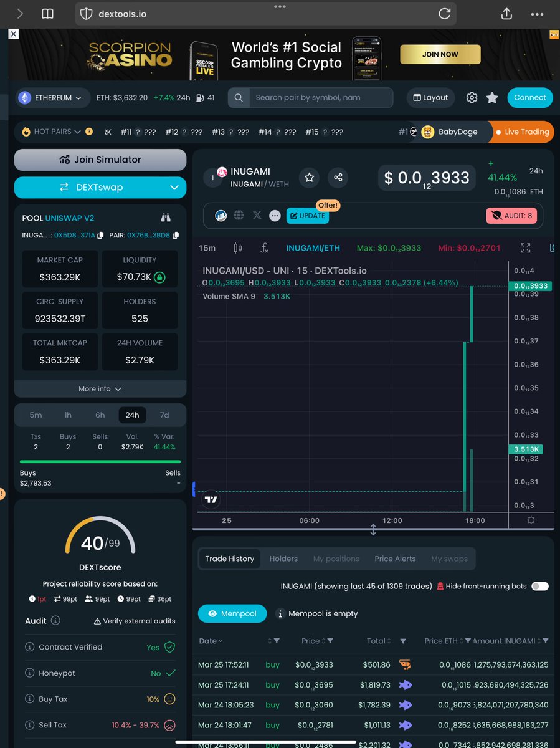Select the 5m stats timeframe
The image size is (560, 748).
[36, 415]
